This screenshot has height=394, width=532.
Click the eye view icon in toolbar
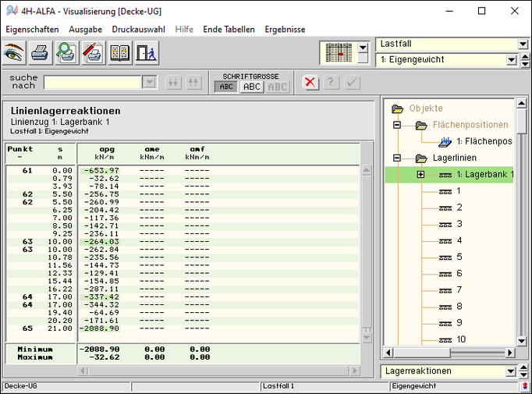point(14,53)
